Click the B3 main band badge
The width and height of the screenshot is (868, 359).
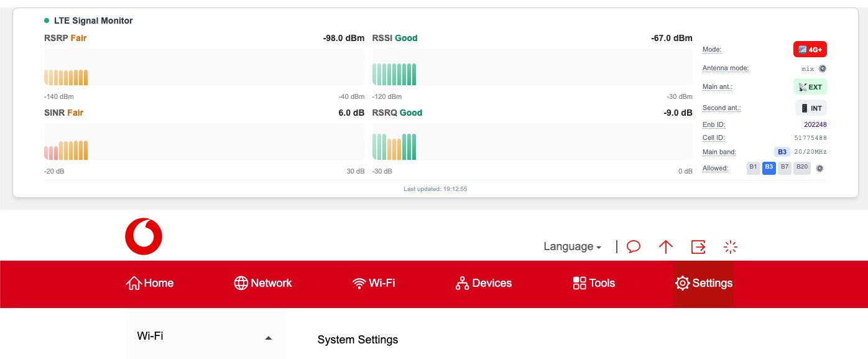click(x=782, y=151)
